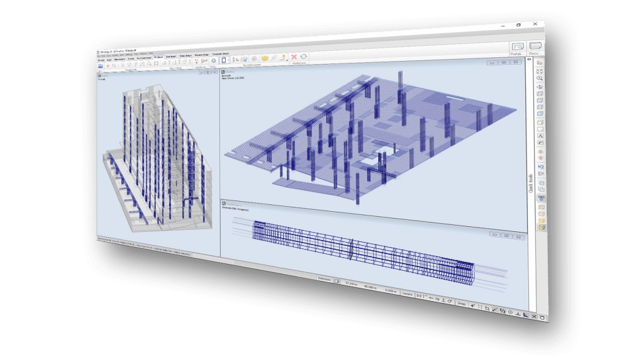Image resolution: width=644 pixels, height=362 pixels.
Task: Click the blue folder icon at ribbon left
Action: [x=100, y=66]
